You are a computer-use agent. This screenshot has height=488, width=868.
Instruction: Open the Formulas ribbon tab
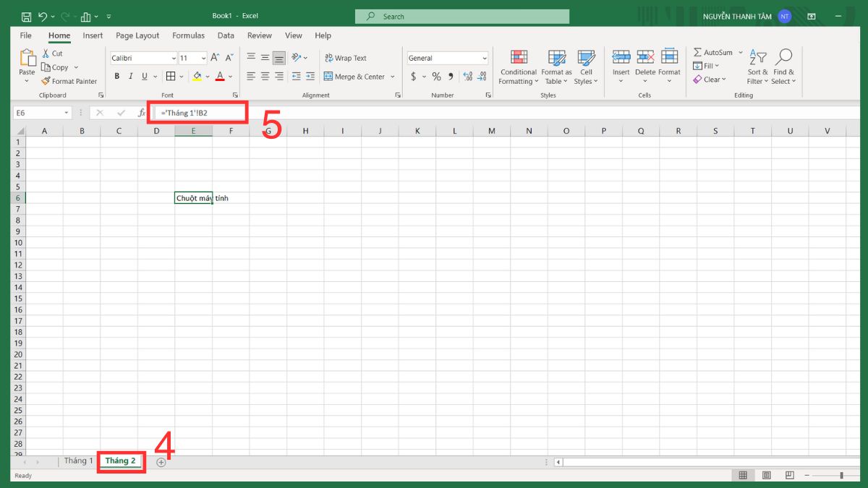tap(188, 35)
